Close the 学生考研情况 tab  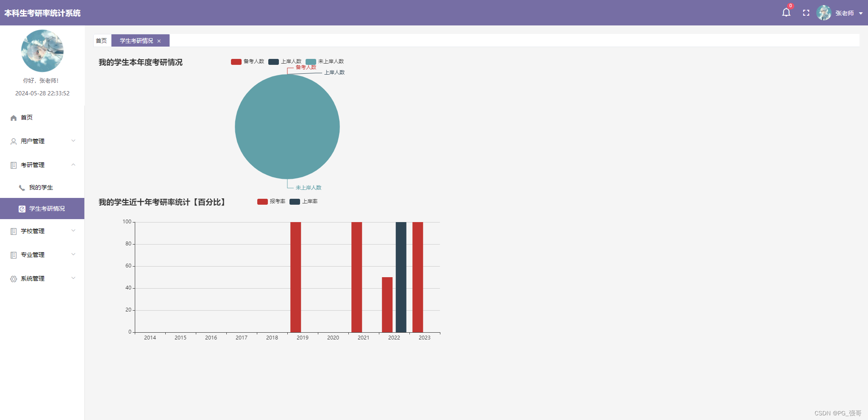159,41
